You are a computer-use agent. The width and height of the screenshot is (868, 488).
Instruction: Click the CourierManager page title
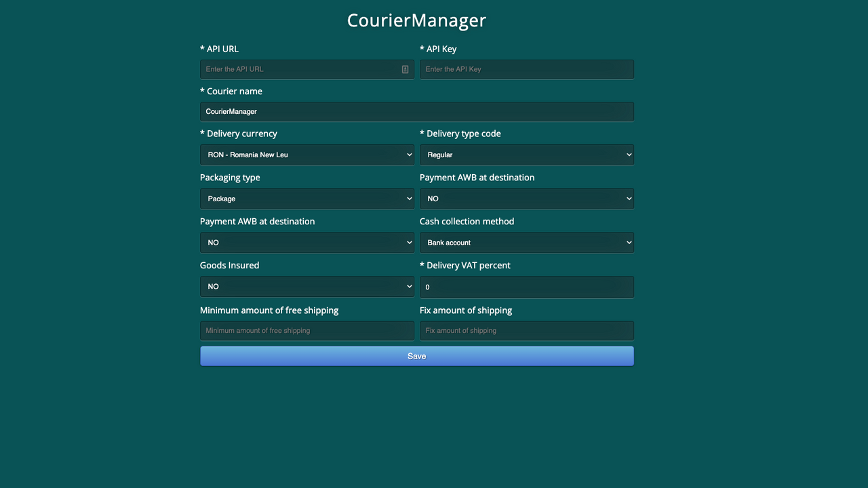tap(416, 20)
